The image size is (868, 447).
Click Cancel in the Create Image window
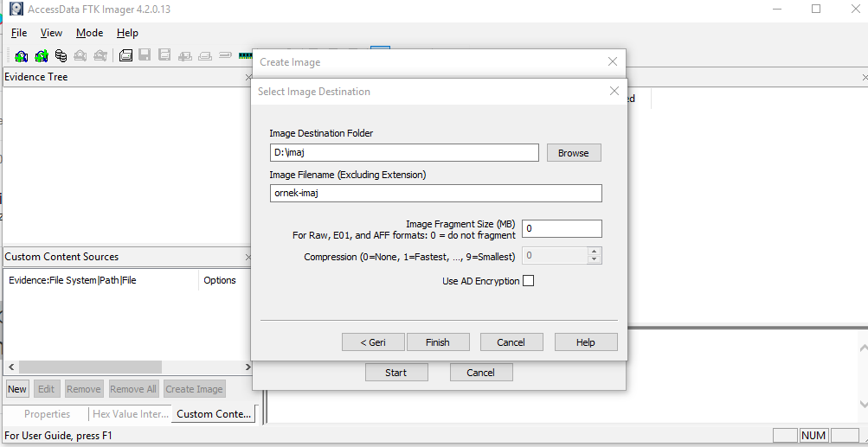[481, 373]
